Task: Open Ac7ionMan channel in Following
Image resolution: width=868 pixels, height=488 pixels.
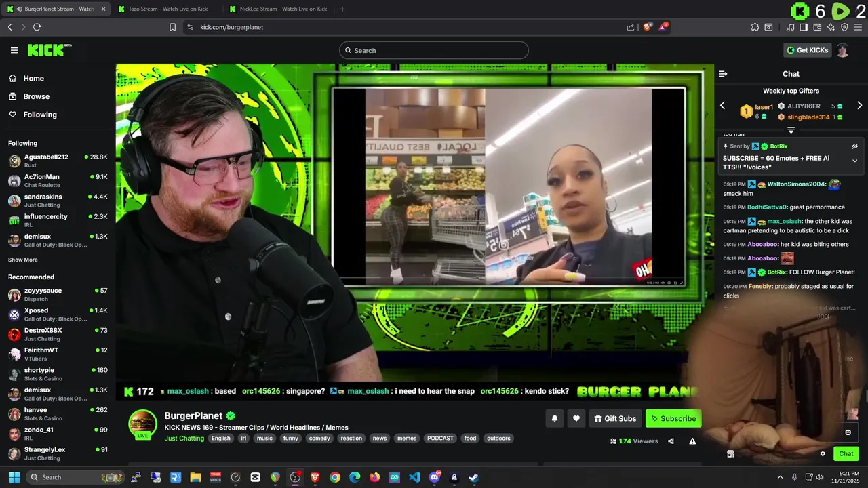Action: (x=58, y=180)
